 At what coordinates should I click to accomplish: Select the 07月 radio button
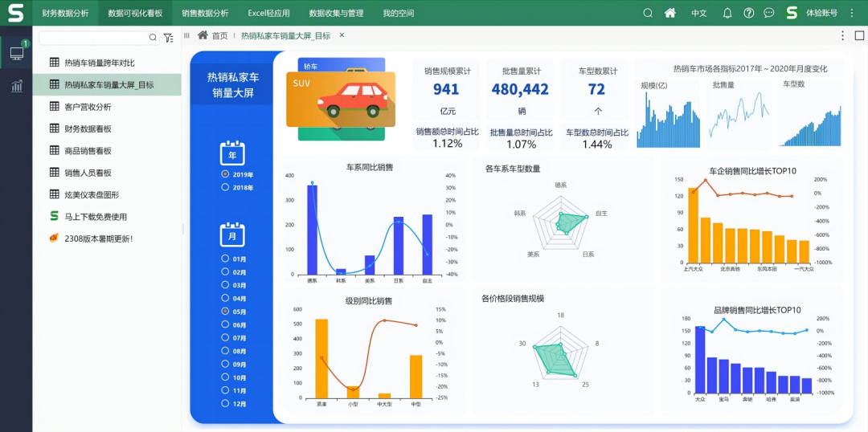click(x=225, y=337)
